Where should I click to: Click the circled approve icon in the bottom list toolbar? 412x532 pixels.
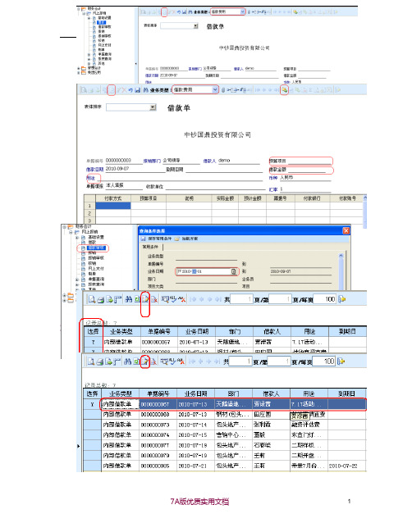[145, 361]
